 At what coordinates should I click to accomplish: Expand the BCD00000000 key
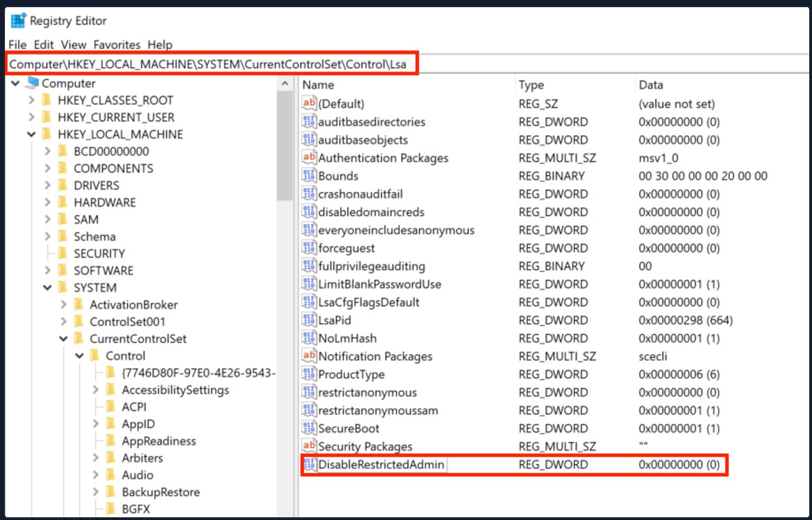(47, 151)
